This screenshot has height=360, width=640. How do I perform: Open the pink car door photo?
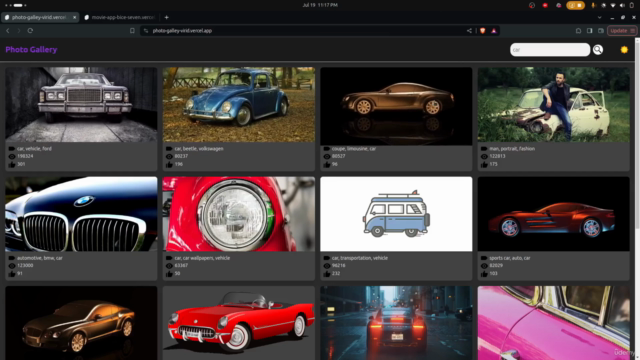[x=554, y=323]
